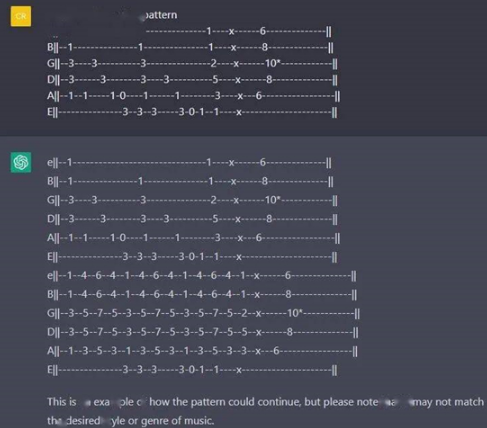Click the last E string line in the reply
This screenshot has width=487, height=428.
[192, 370]
